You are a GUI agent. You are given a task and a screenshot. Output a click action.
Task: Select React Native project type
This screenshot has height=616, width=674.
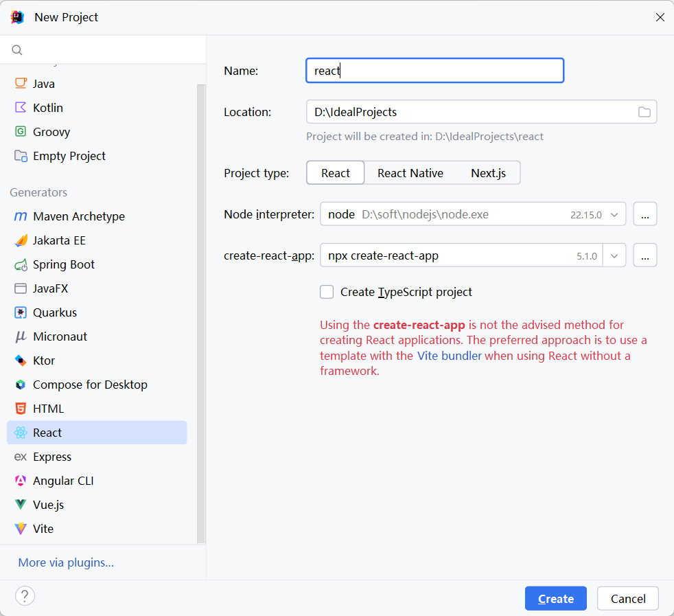click(410, 173)
